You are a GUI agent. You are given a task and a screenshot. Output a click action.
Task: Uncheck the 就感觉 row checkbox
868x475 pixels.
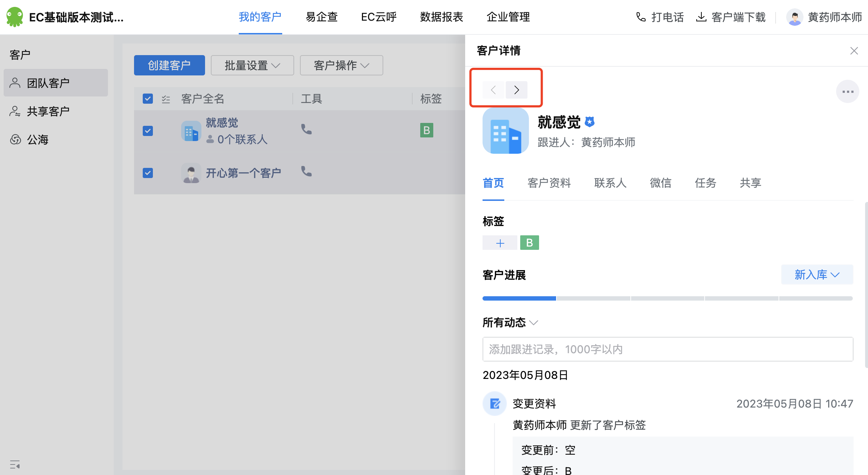click(x=148, y=131)
